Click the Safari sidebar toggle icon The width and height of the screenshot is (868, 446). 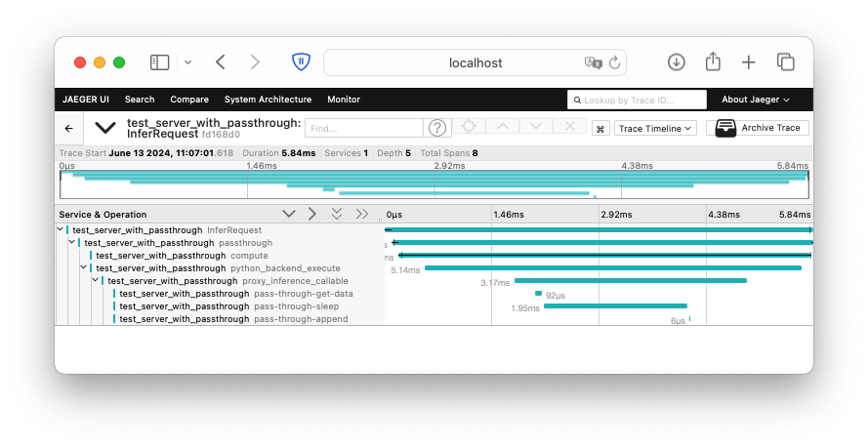pyautogui.click(x=159, y=62)
